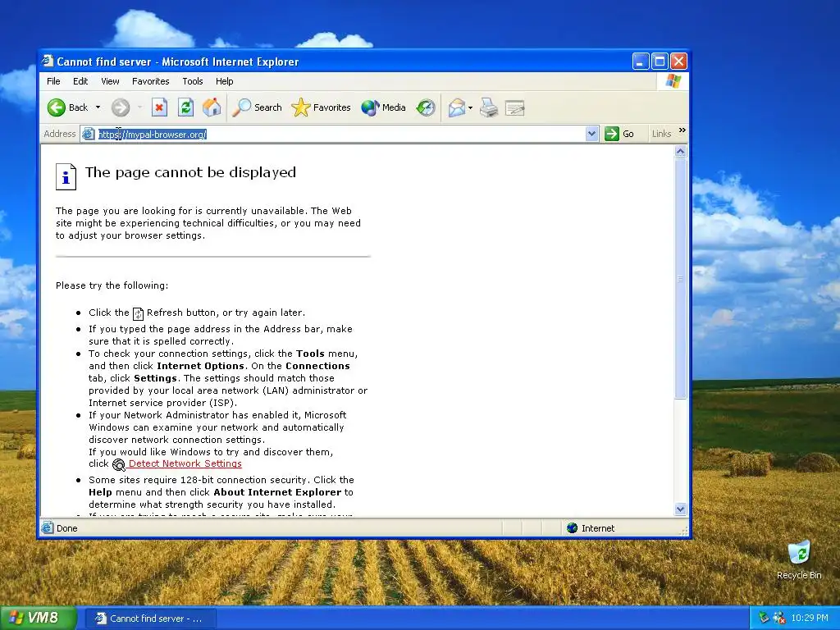Go to the Home page icon
This screenshot has height=630, width=840.
(x=212, y=107)
